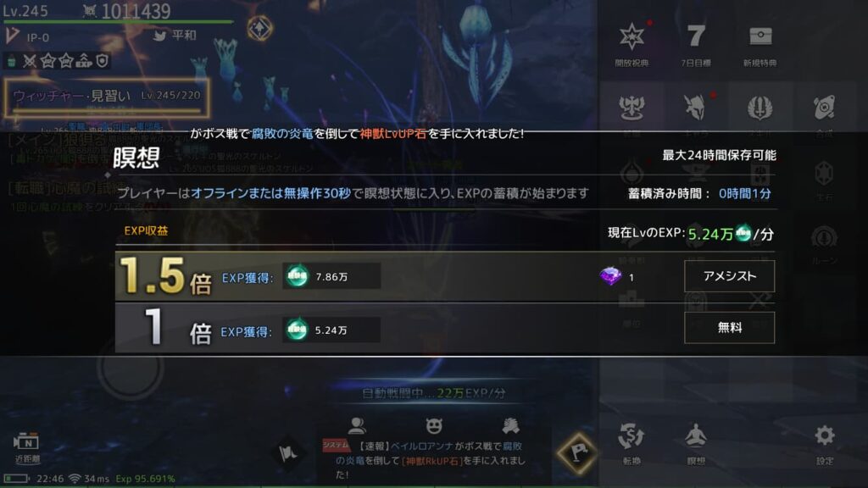Viewport: 868px width, 488px height.
Task: Claim 1.5倍 EXP with アメジスト button
Action: pyautogui.click(x=729, y=276)
